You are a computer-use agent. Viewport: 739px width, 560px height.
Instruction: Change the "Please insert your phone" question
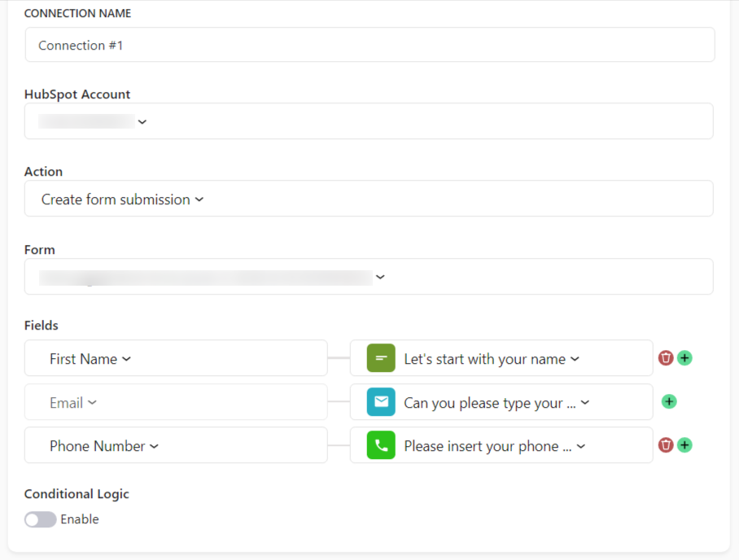point(501,445)
